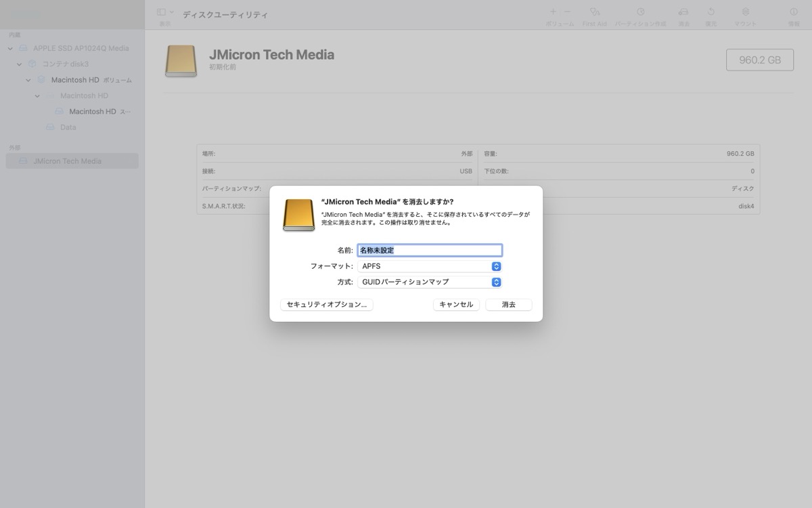Collapse the Macintosh HD ボリューム group
812x508 pixels.
coord(28,80)
